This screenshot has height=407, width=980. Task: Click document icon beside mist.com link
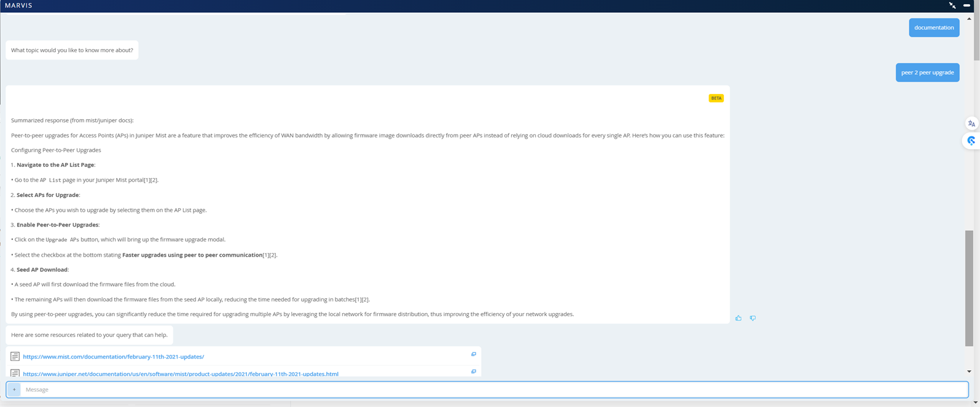pos(15,357)
